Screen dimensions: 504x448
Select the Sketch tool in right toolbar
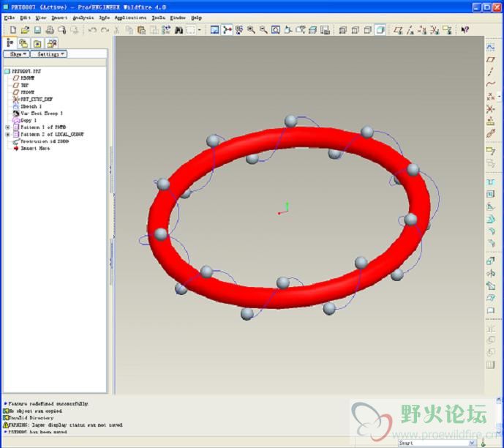(491, 48)
